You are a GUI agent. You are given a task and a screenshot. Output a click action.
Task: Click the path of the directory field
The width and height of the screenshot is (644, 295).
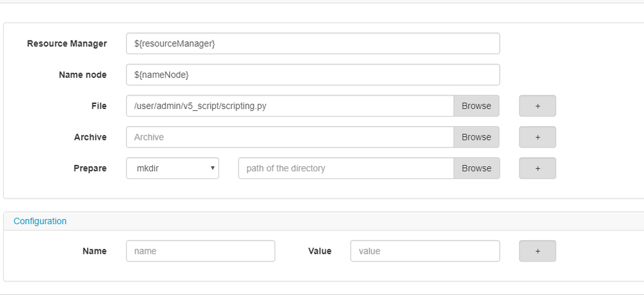coord(346,168)
